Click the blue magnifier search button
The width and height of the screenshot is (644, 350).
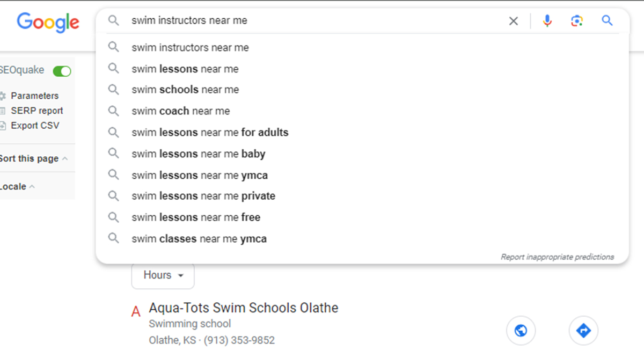[607, 20]
